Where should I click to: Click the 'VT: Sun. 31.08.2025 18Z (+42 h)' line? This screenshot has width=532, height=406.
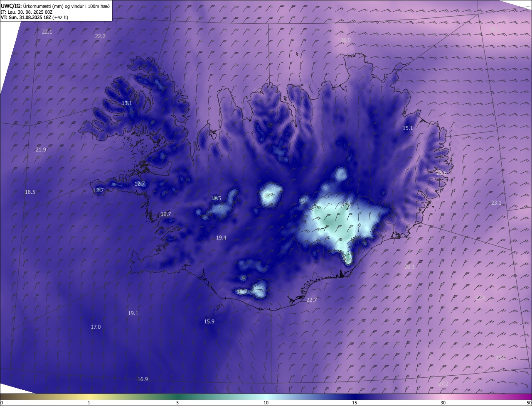(x=34, y=17)
